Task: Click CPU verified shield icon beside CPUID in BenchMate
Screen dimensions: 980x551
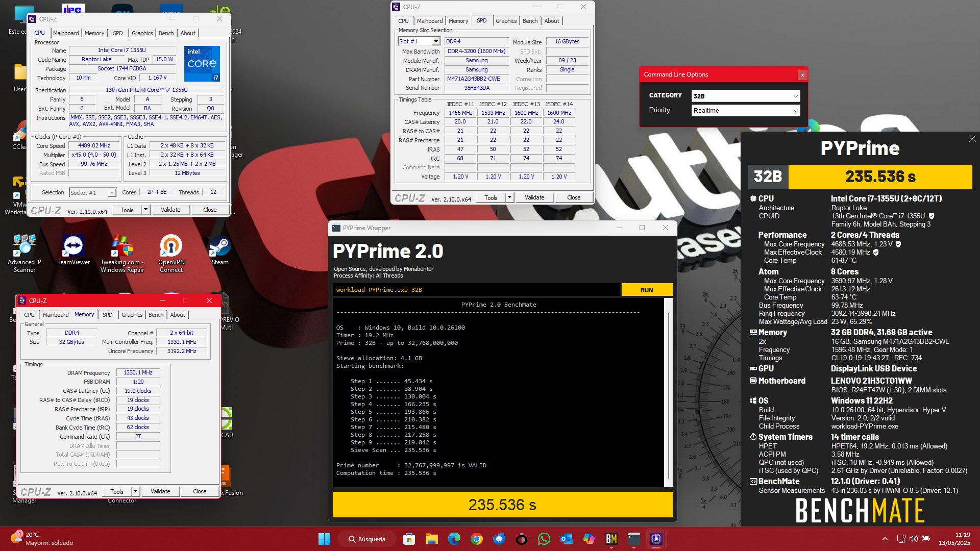Action: point(932,216)
